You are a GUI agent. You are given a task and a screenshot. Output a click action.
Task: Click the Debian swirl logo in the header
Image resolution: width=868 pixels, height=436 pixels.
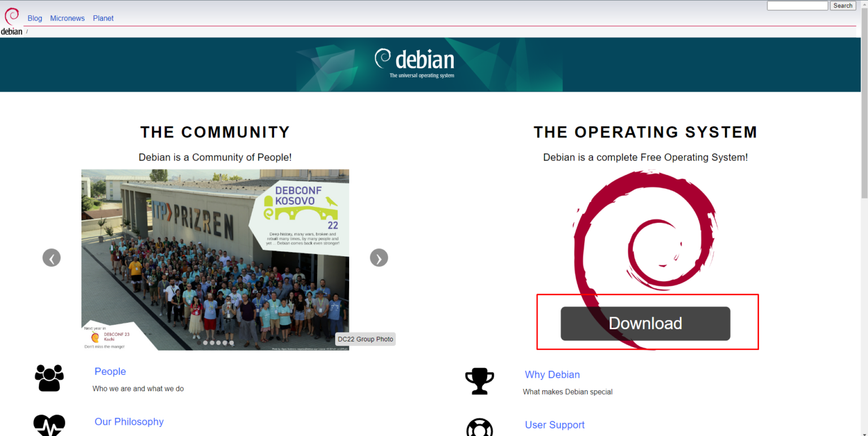point(12,17)
